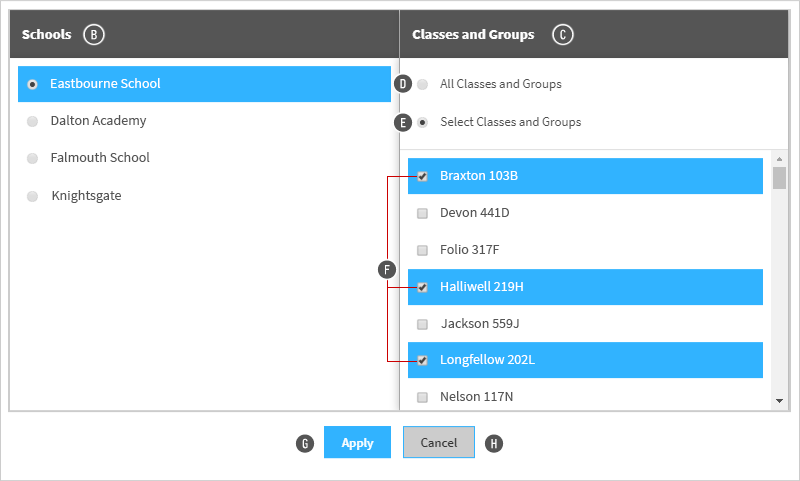Uncheck the Braxton 103B checkbox

click(422, 176)
